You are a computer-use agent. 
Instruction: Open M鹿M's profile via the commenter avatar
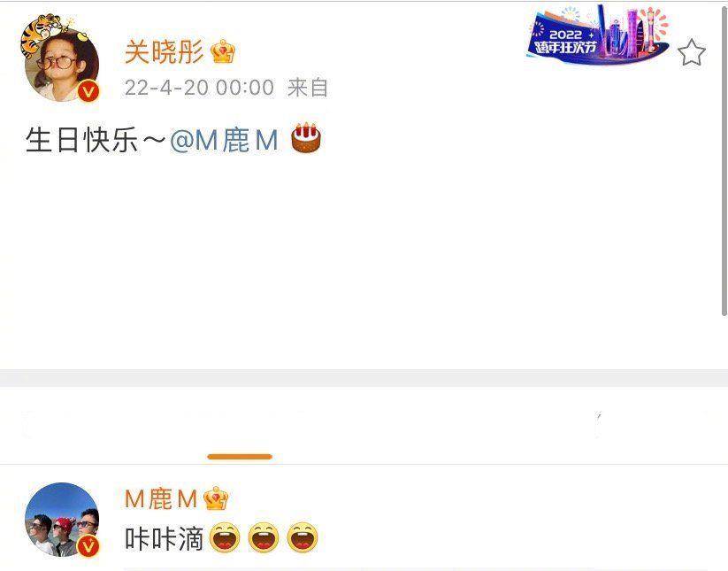(x=61, y=520)
